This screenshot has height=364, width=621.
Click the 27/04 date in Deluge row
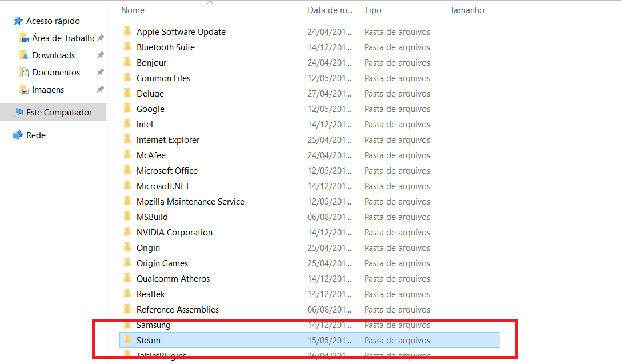tap(329, 94)
